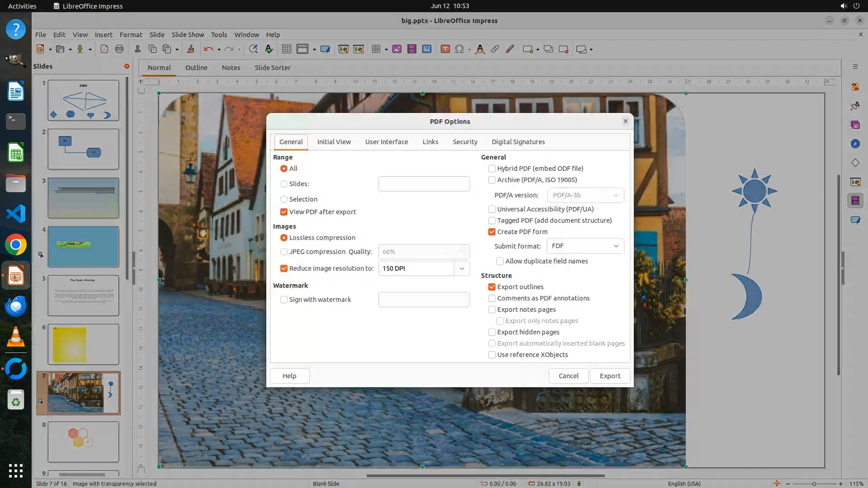Image resolution: width=868 pixels, height=488 pixels.
Task: Launch Thunderbird from the Ubuntu dock
Action: pos(16,306)
